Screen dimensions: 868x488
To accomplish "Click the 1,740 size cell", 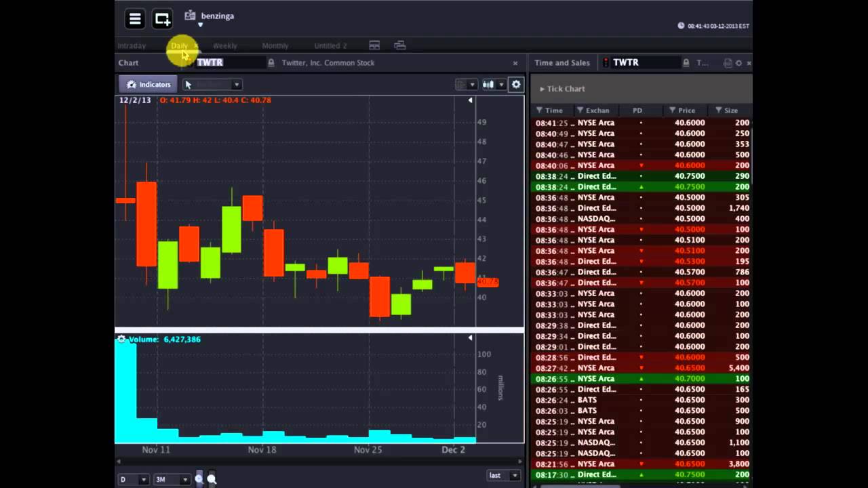I will click(738, 208).
